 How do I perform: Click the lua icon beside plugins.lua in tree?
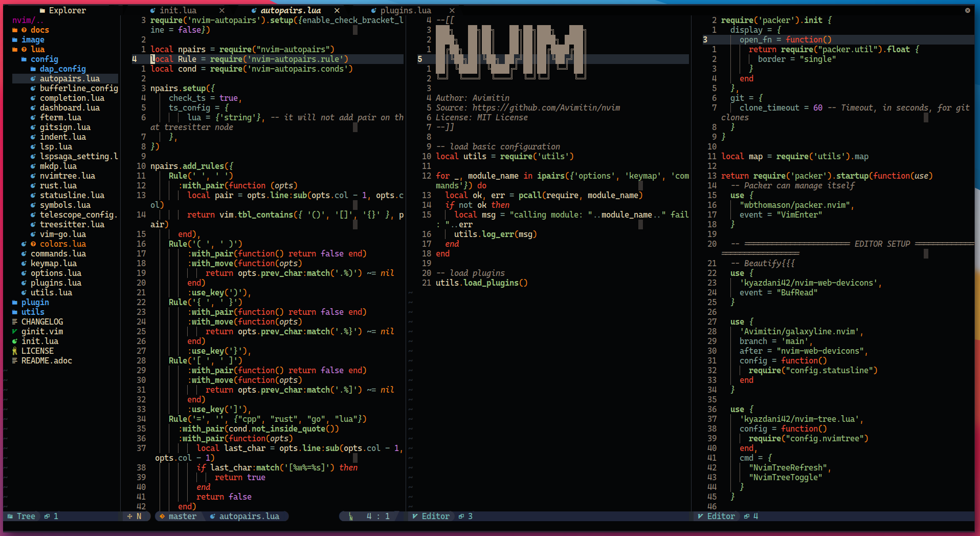24,283
